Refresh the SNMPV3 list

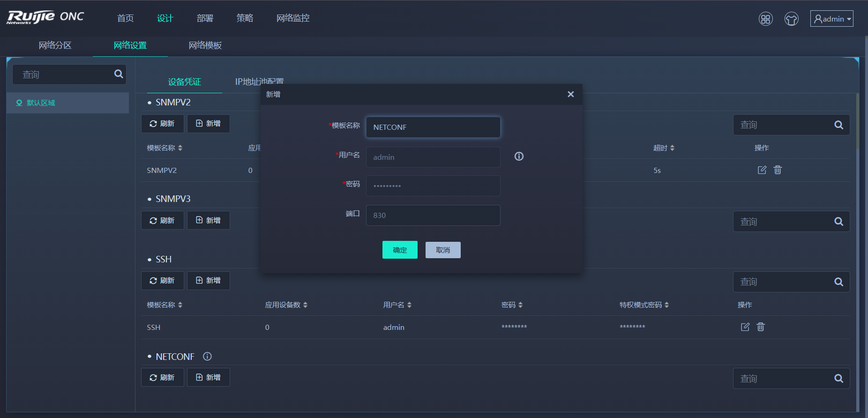(162, 220)
